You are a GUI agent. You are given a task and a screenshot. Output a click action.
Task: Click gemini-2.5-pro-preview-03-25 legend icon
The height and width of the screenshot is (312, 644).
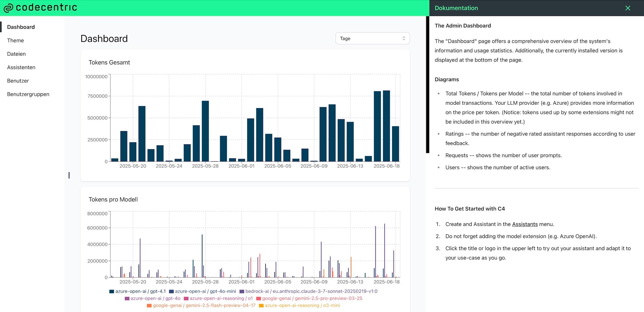pos(258,298)
